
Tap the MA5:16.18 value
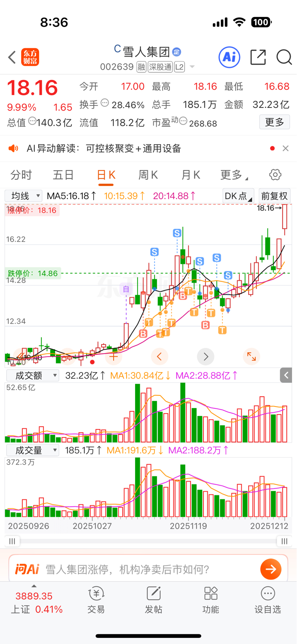pos(71,196)
